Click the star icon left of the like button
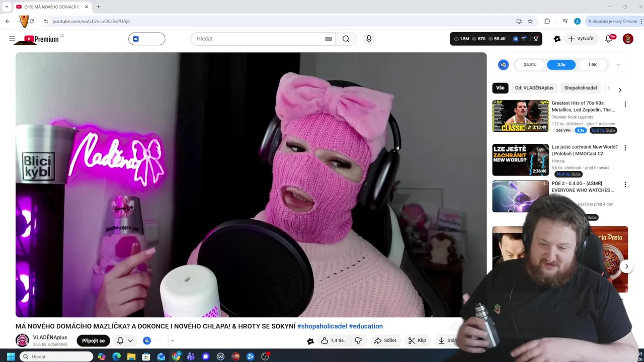The image size is (644, 362). (310, 341)
